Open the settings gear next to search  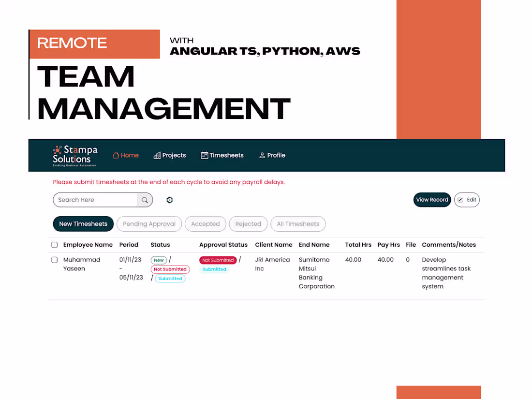169,200
